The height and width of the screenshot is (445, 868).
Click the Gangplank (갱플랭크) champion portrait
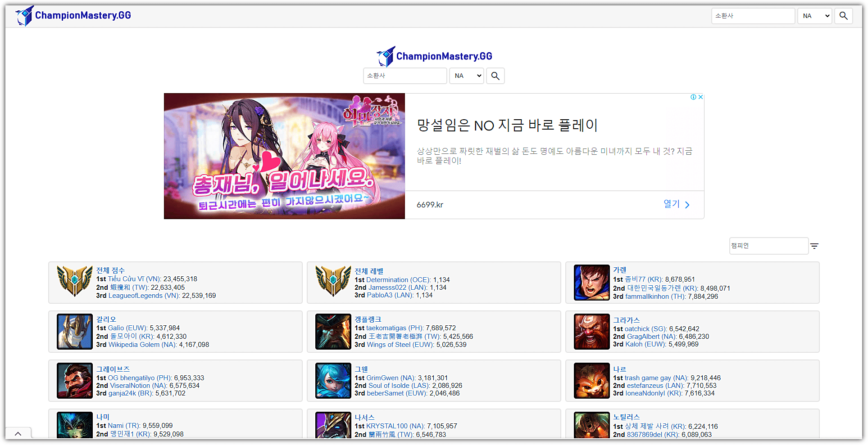coord(333,332)
